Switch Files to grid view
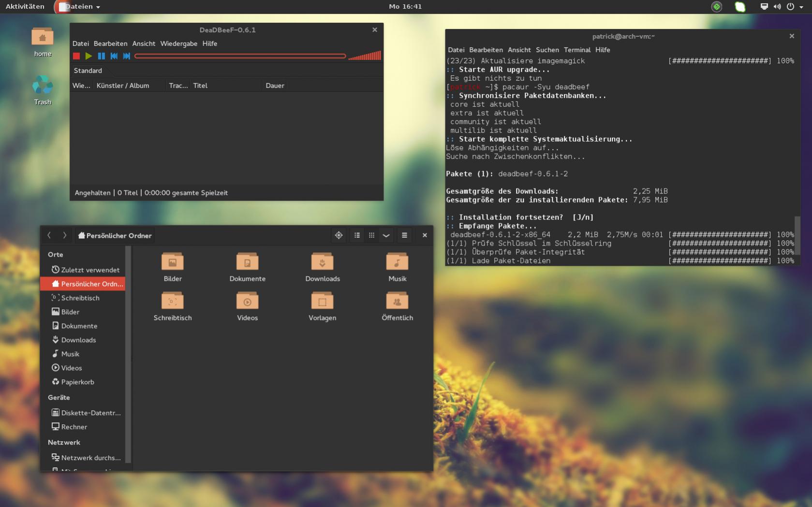The width and height of the screenshot is (812, 507). (371, 235)
